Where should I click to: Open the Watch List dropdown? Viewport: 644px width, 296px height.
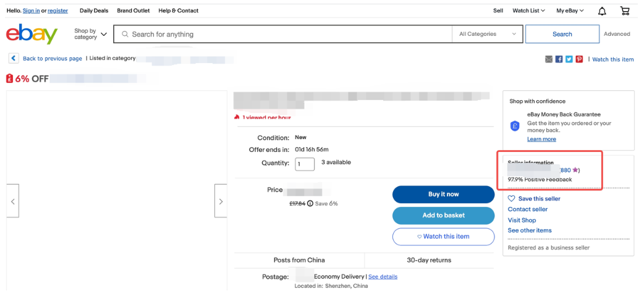528,11
